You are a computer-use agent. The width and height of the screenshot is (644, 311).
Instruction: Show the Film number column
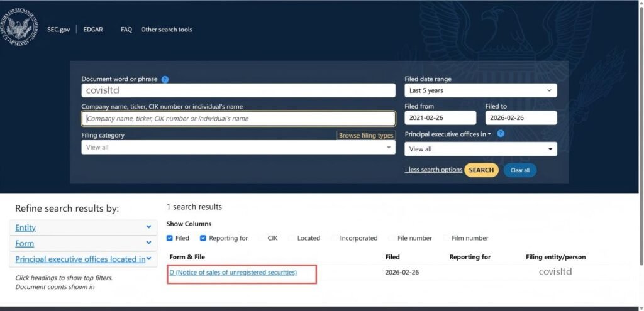click(x=446, y=238)
